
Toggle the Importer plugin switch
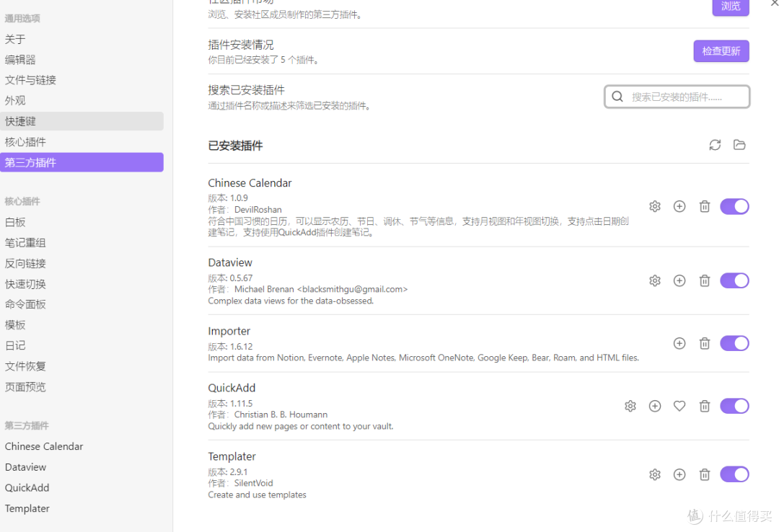734,343
